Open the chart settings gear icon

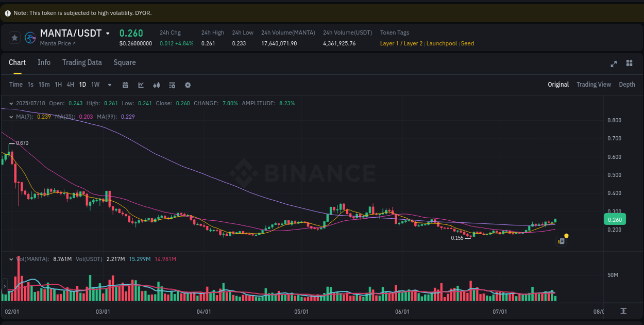(x=188, y=85)
